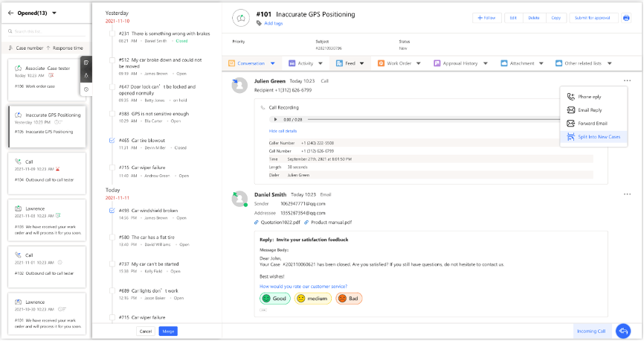Click the Merge button
Image resolution: width=644 pixels, height=341 pixels.
coord(168,331)
